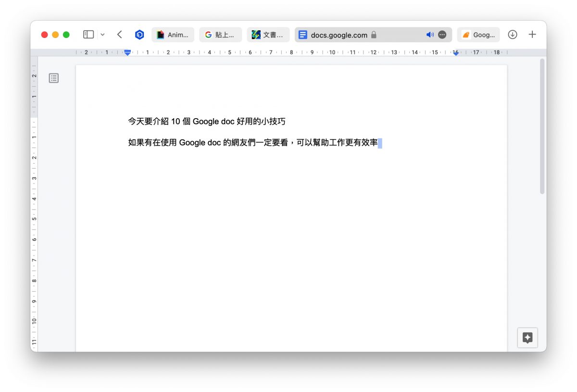Click the vertical ruler on the left
The height and width of the screenshot is (392, 577).
click(34, 204)
